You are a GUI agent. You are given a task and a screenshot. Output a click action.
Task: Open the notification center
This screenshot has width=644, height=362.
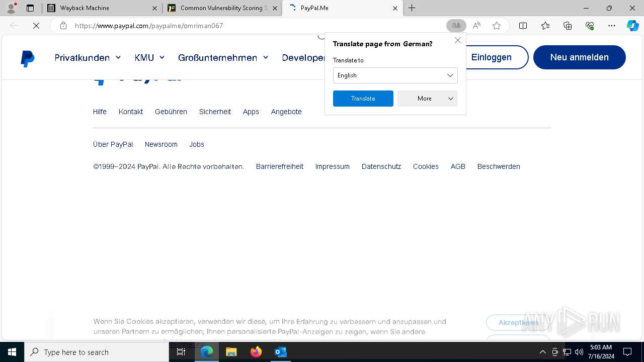(x=627, y=352)
